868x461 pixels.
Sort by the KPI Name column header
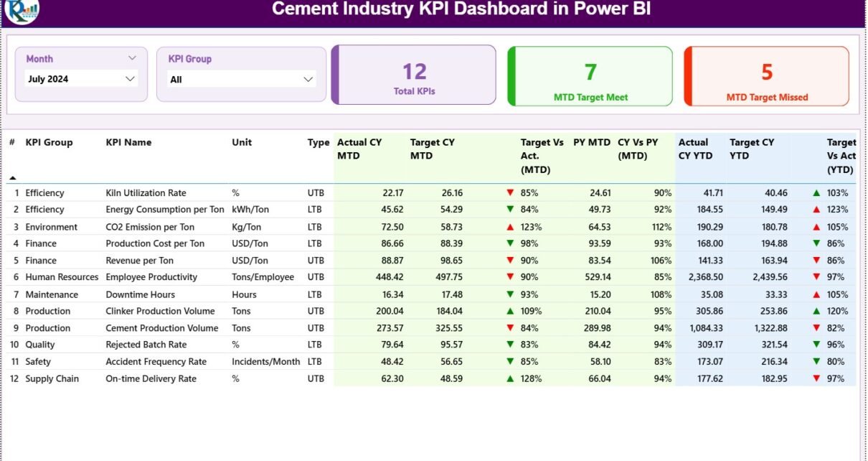(x=128, y=142)
